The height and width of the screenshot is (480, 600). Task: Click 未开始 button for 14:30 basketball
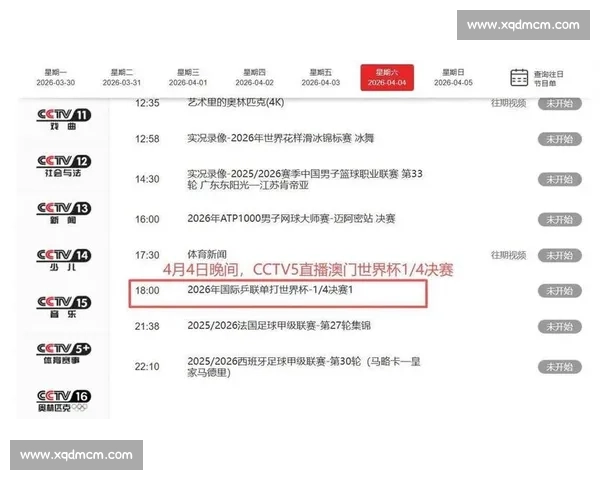tap(560, 180)
